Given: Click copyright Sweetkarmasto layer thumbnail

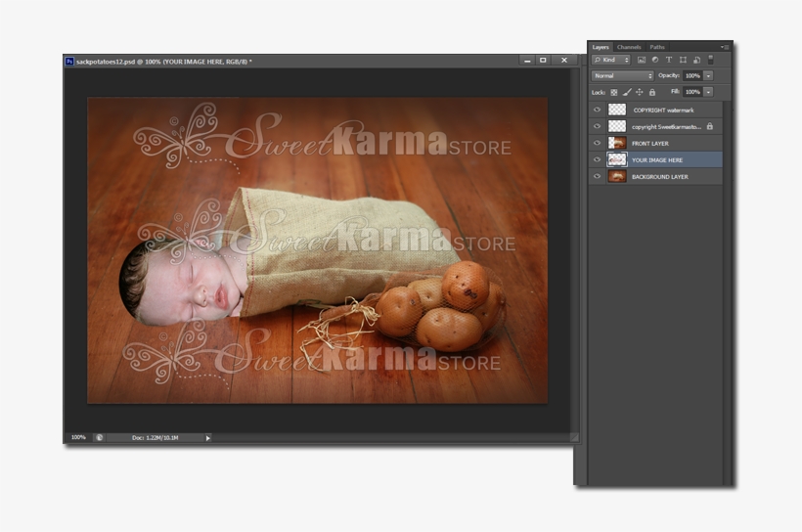Looking at the screenshot, I should tap(617, 126).
